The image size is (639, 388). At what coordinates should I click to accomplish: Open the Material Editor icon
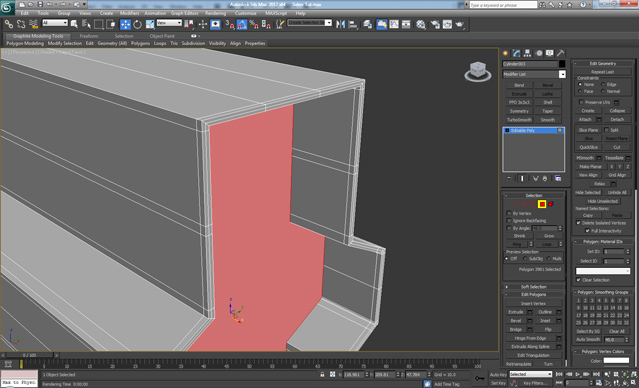[421, 24]
